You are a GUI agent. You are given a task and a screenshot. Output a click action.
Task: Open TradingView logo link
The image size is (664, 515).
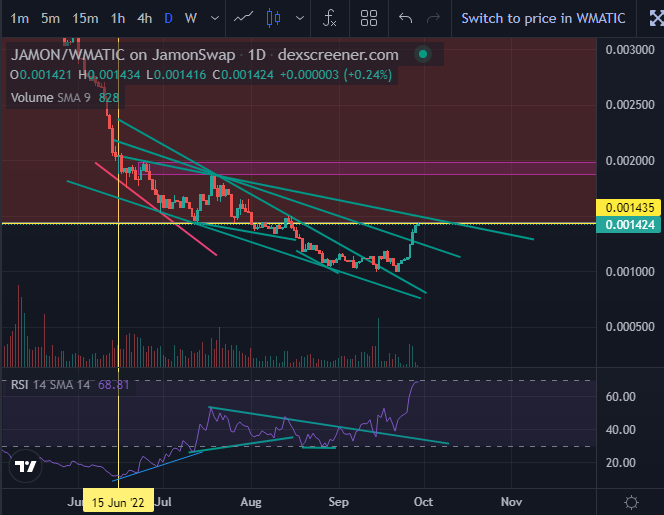click(25, 467)
